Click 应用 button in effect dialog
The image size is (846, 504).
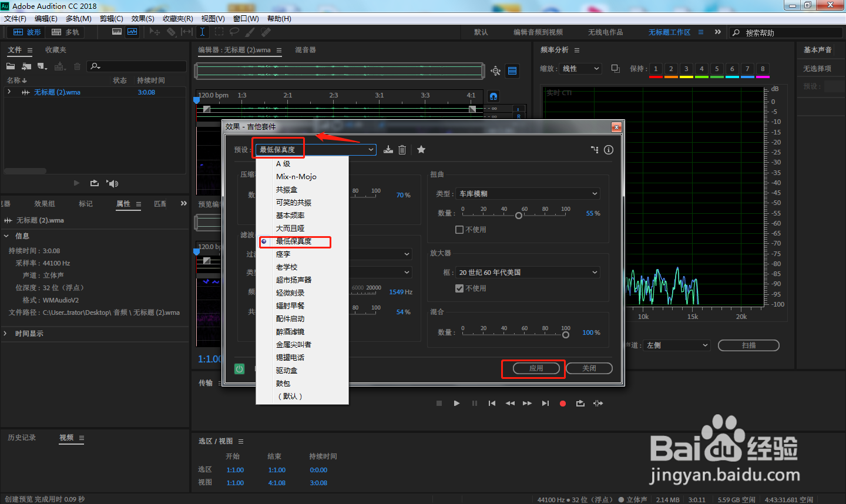click(x=536, y=368)
